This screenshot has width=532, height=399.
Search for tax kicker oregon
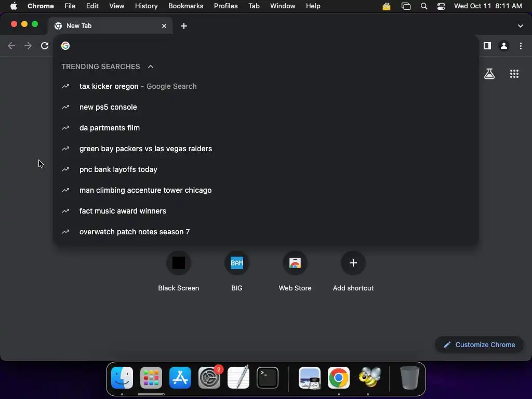coord(266,87)
